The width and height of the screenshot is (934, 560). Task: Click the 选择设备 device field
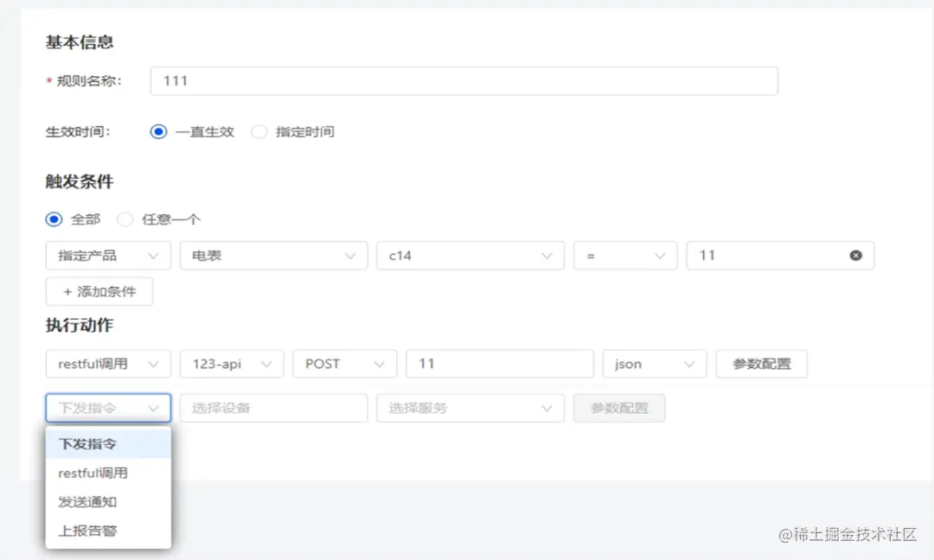tap(273, 407)
